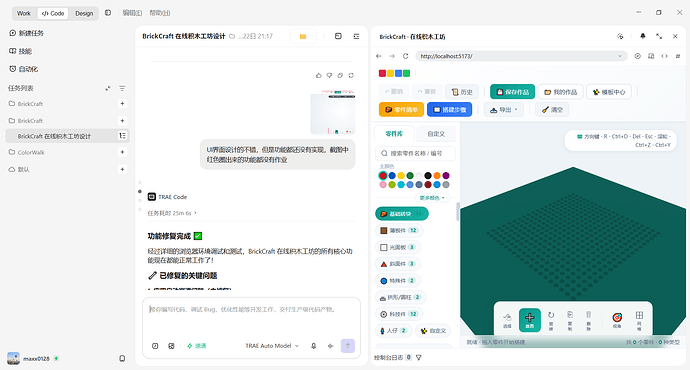Image resolution: width=690 pixels, height=370 pixels.
Task: Click the regenerate response icon
Action: [x=351, y=76]
